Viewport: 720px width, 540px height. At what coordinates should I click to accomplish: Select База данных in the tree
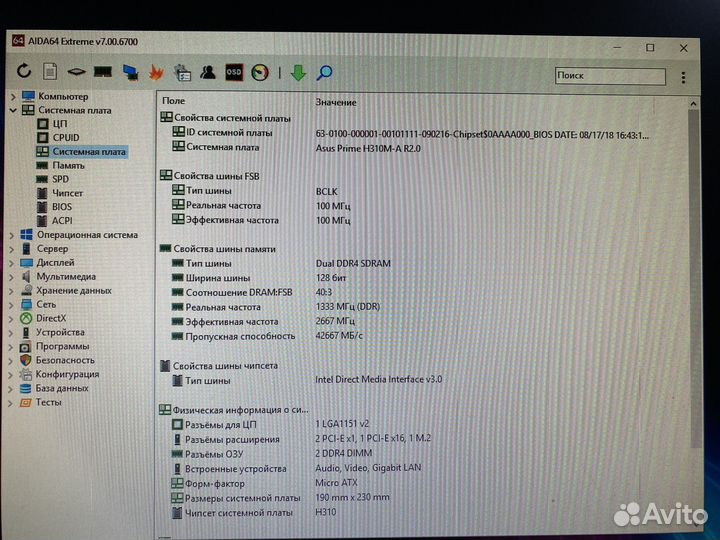pos(62,388)
